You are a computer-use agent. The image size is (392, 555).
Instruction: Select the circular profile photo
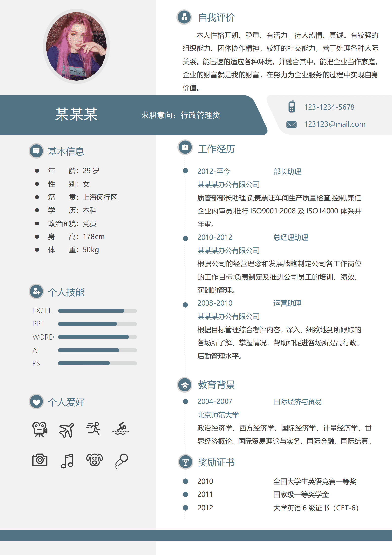76,46
